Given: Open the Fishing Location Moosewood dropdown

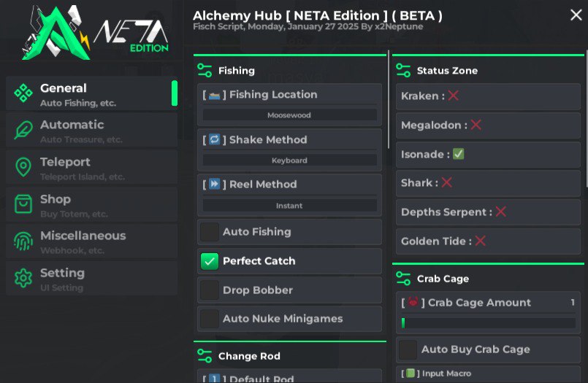Looking at the screenshot, I should coord(289,115).
